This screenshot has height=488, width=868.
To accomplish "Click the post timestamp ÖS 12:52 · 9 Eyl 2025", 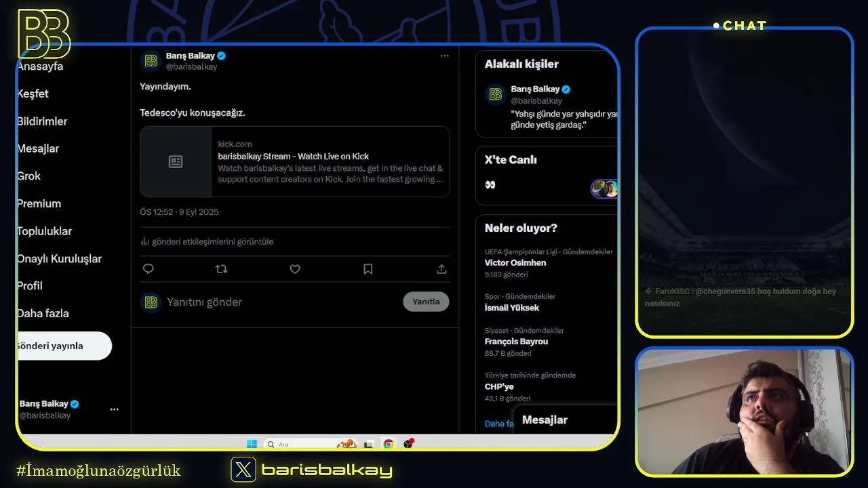I will [179, 212].
